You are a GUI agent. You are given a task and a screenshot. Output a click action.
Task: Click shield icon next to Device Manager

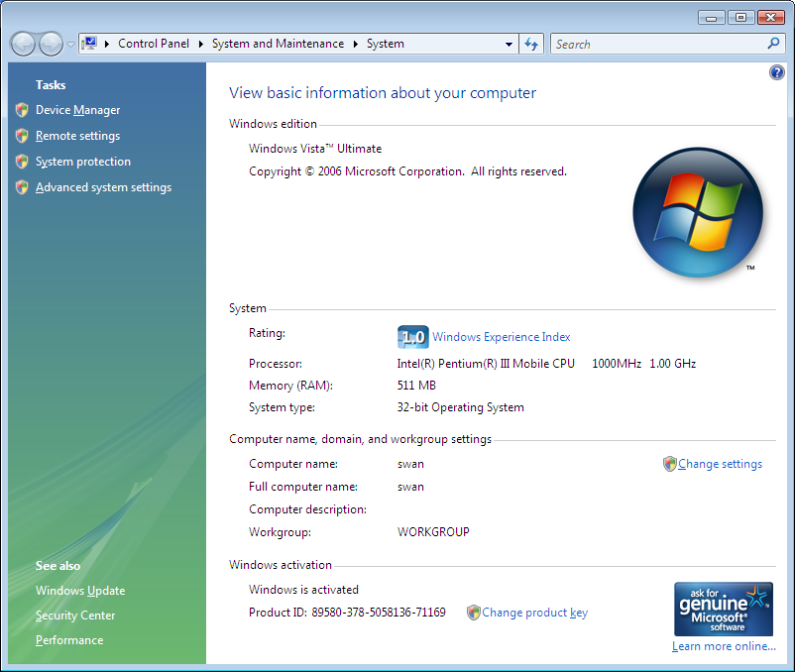click(22, 110)
